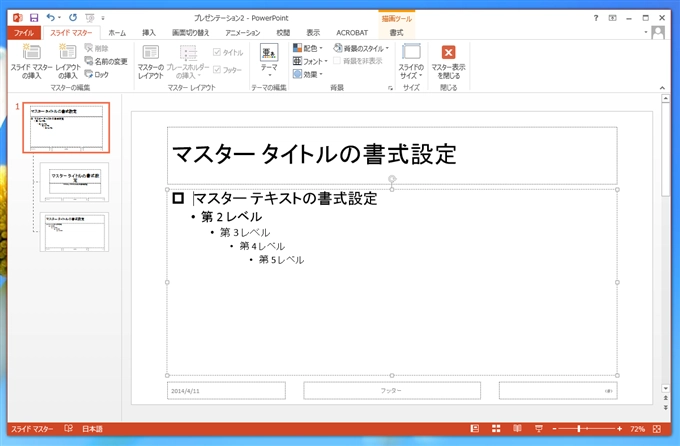Click the user account avatar icon
Screen dimensions: 680x446
click(658, 33)
